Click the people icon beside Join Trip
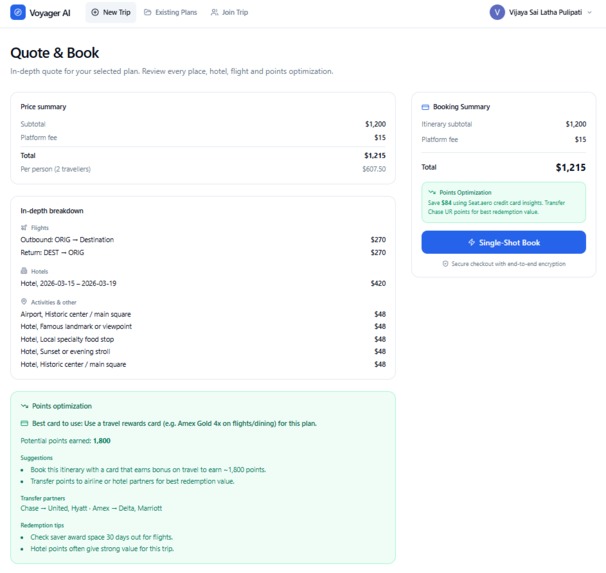 click(x=214, y=12)
